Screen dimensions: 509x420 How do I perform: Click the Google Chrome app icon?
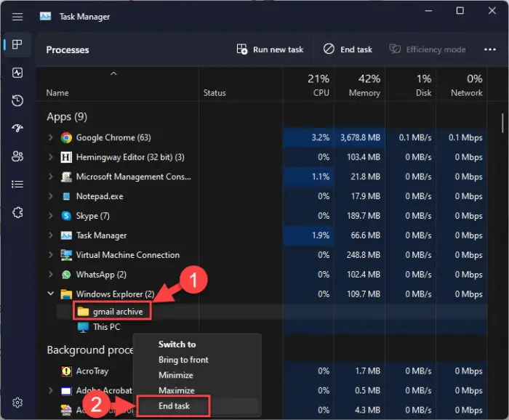click(x=66, y=138)
